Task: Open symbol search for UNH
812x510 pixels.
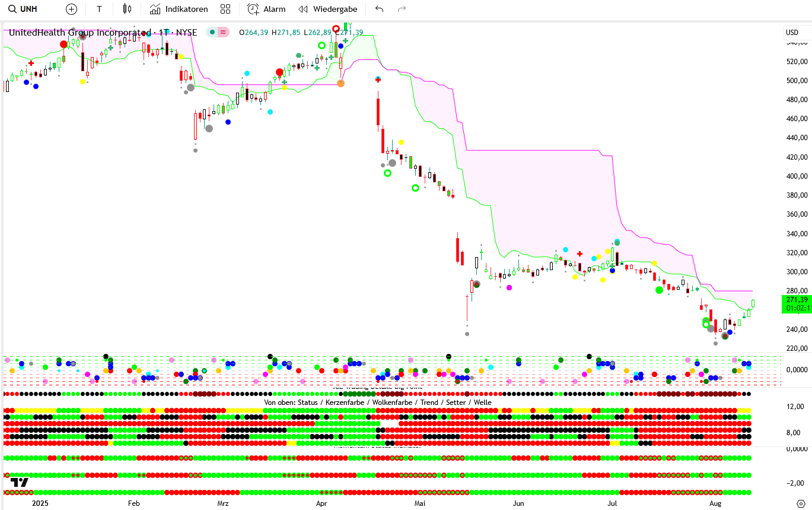Action: coord(24,9)
